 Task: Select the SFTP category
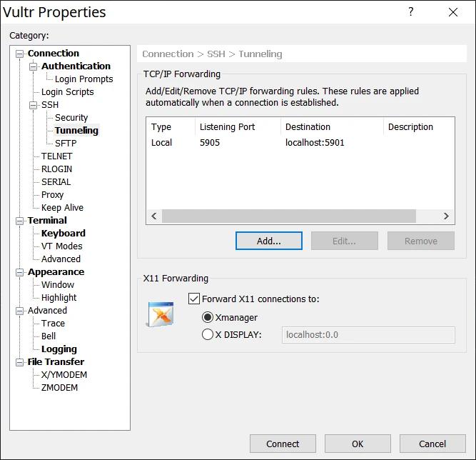point(66,143)
